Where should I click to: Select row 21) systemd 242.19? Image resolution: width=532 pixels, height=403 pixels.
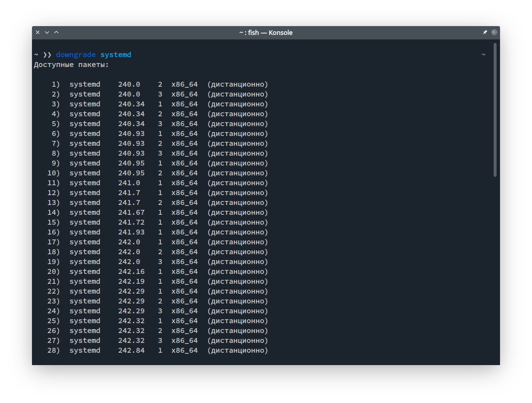pyautogui.click(x=158, y=281)
